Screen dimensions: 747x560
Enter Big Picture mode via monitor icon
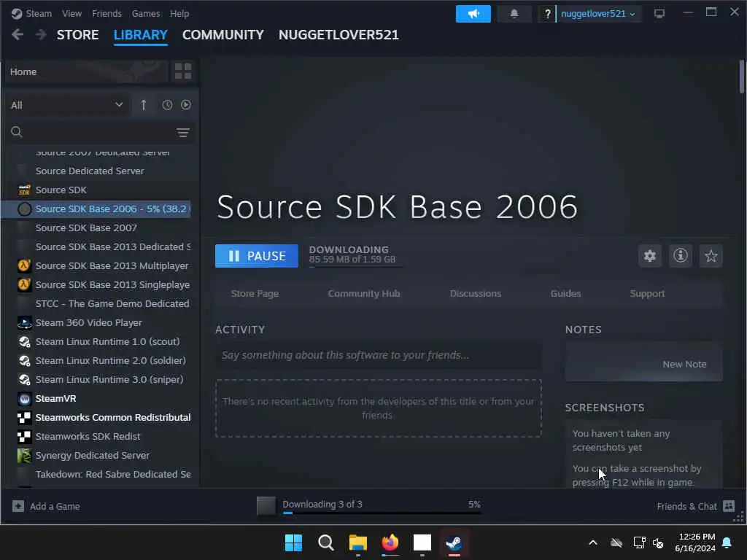point(659,14)
